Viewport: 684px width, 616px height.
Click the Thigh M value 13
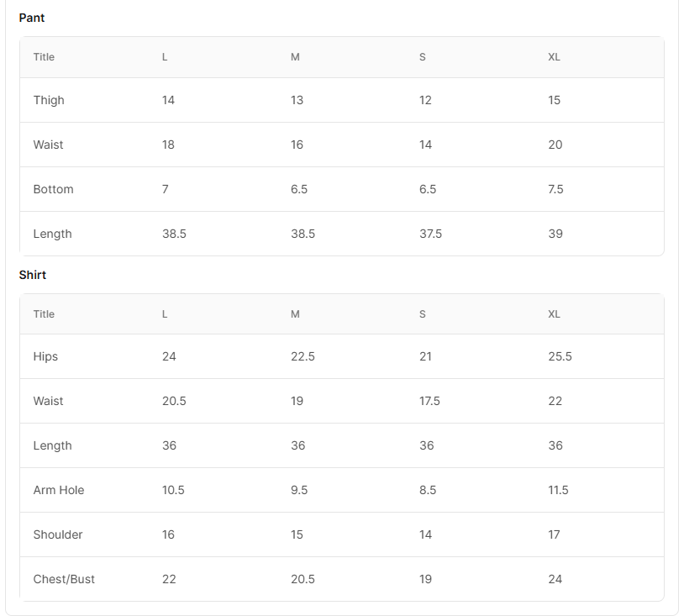click(297, 100)
